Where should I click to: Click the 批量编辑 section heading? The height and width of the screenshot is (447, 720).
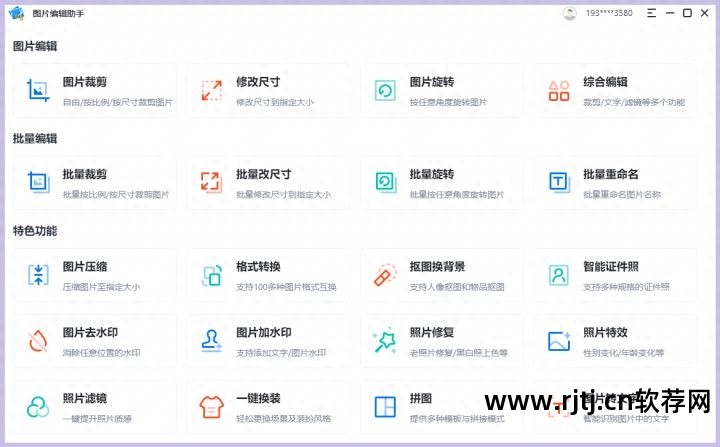pyautogui.click(x=35, y=139)
